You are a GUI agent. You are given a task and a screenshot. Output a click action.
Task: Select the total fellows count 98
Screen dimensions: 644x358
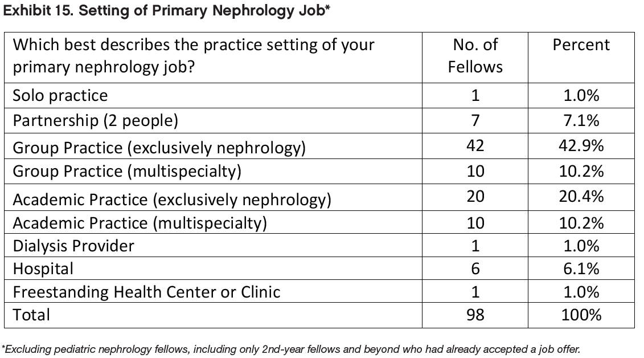(475, 315)
